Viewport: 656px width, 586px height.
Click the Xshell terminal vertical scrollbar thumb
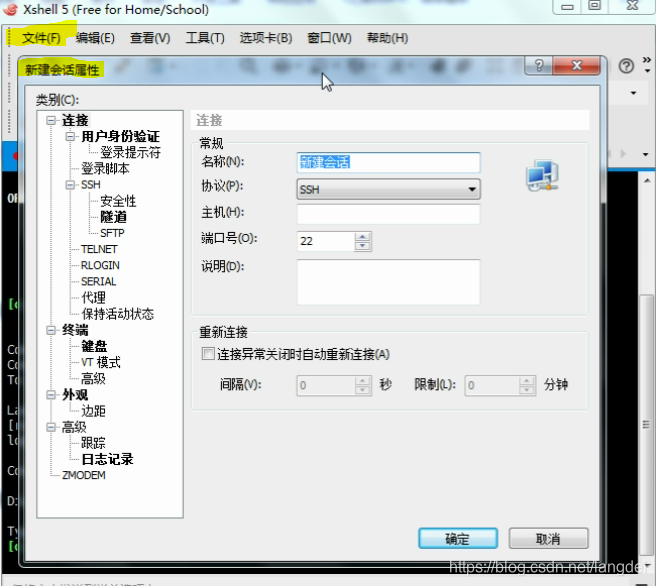point(646,424)
